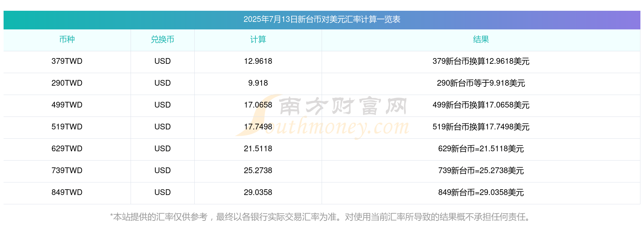This screenshot has width=644, height=233.
Task: Select the value 17.7498
Action: click(x=258, y=127)
